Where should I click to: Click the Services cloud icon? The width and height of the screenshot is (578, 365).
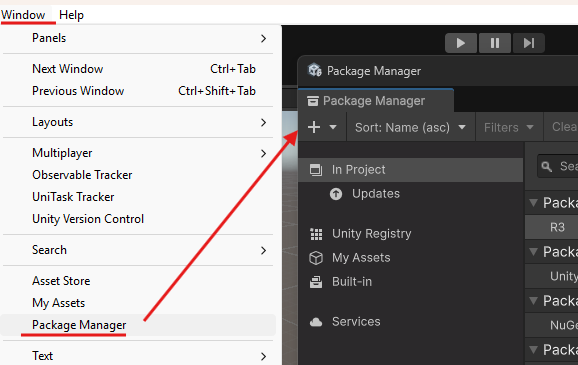(x=316, y=322)
